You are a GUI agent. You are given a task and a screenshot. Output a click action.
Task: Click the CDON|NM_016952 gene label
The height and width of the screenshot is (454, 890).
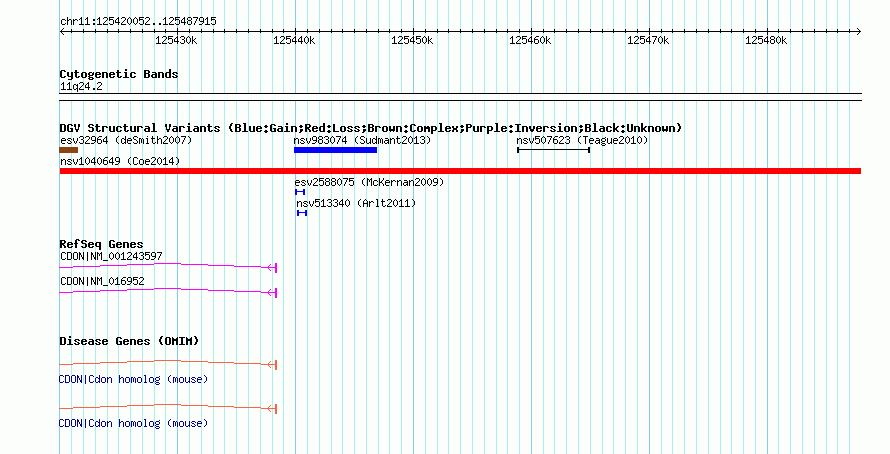click(102, 281)
